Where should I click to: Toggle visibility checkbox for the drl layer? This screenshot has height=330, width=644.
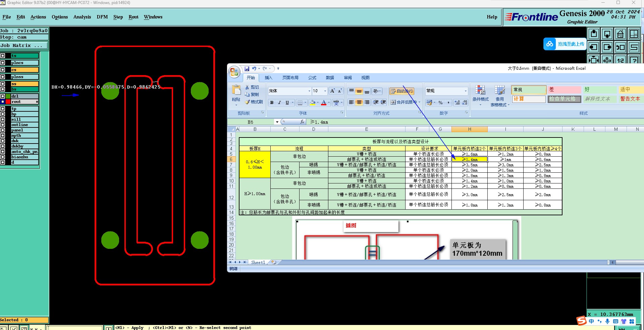point(3,96)
